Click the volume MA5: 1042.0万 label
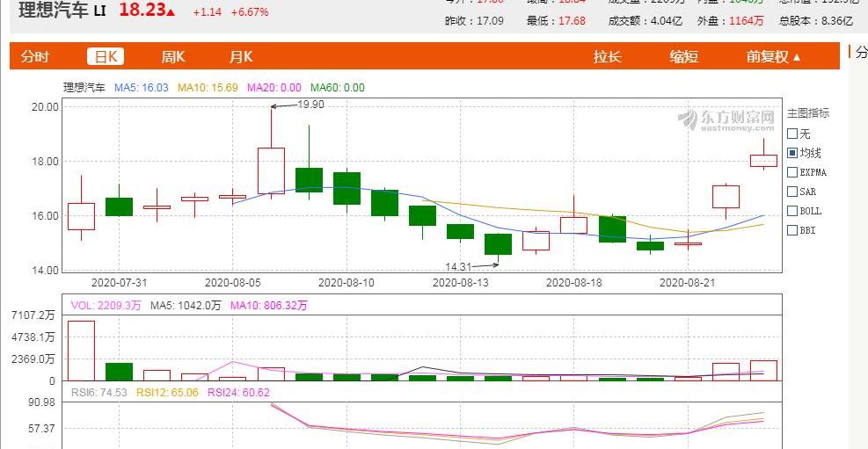Viewport: 868px width, 449px height. (x=186, y=305)
